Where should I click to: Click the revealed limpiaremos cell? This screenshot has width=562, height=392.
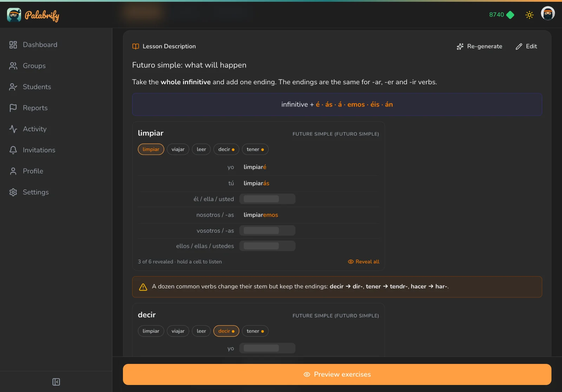pyautogui.click(x=261, y=215)
